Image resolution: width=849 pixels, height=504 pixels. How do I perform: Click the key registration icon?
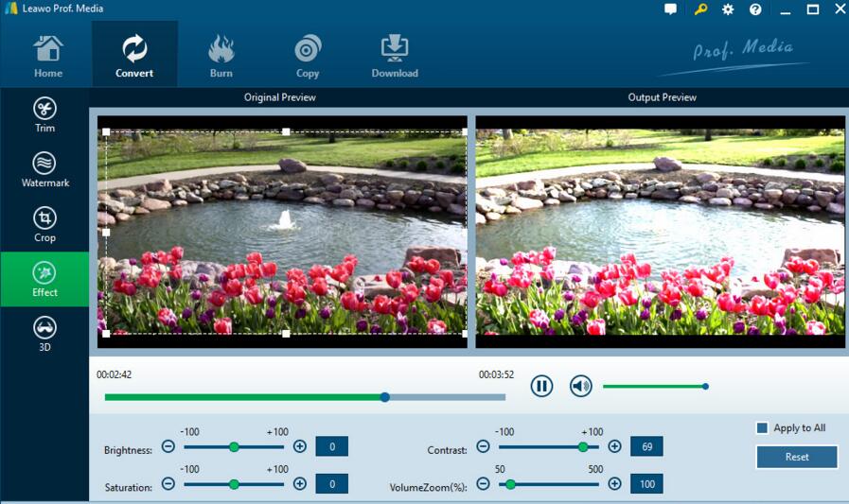coord(700,9)
